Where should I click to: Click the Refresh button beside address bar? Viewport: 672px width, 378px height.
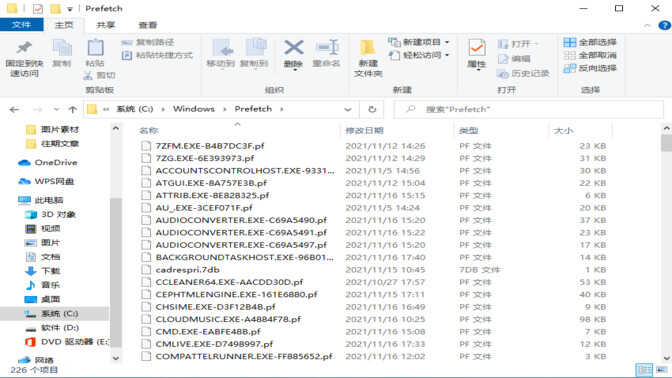(372, 109)
